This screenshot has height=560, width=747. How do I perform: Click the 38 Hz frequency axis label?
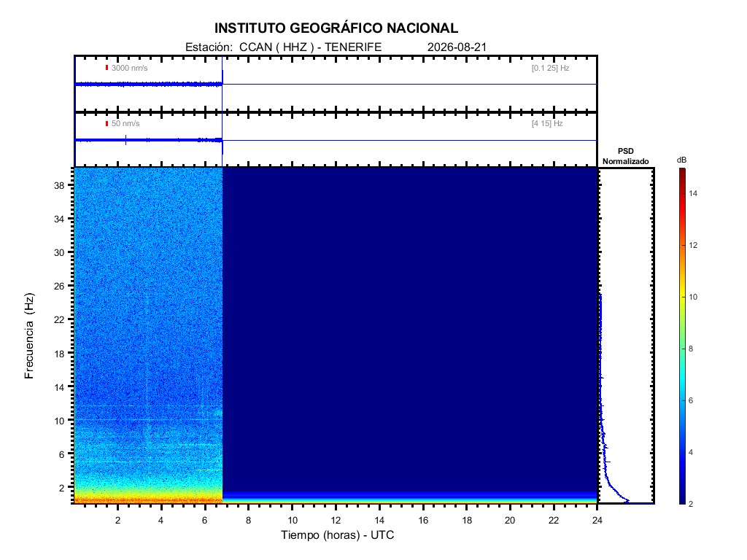[59, 186]
